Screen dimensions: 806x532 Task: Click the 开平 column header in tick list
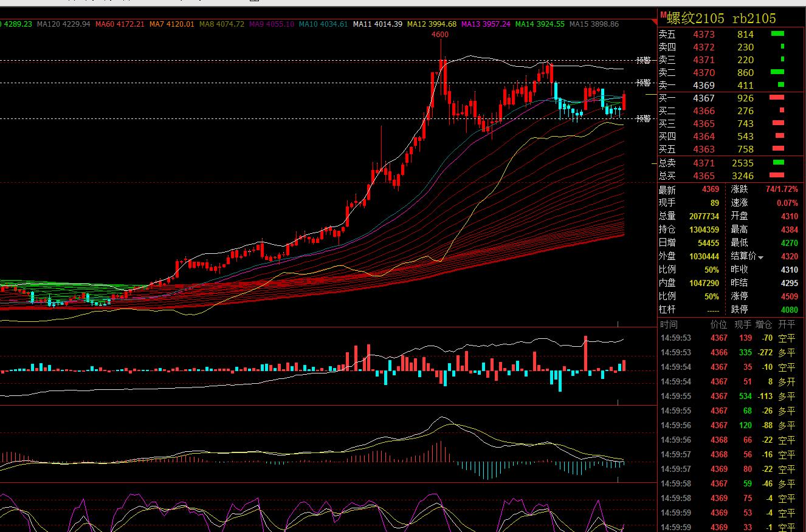(787, 325)
